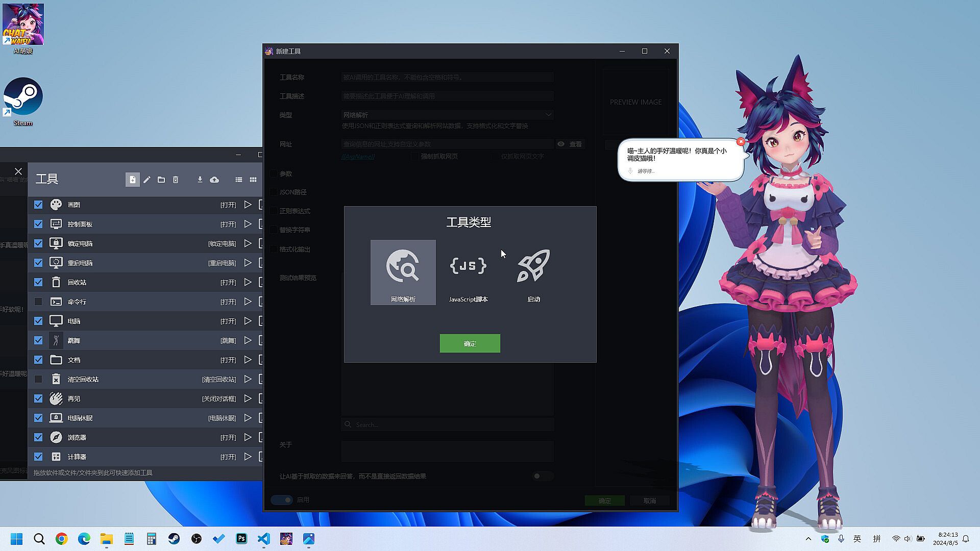Enable the 命令行 tool checkbox
The height and width of the screenshot is (551, 980).
point(38,302)
